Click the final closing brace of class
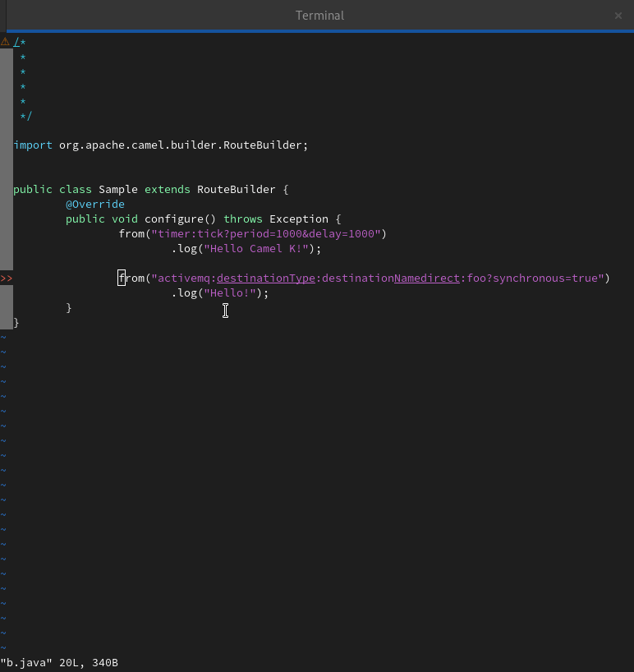Image resolution: width=634 pixels, height=672 pixels. (16, 323)
